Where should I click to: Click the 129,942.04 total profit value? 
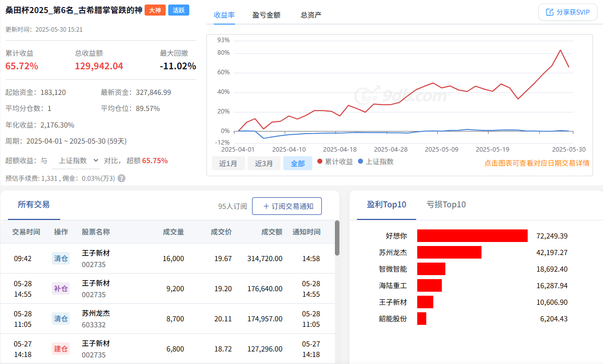pyautogui.click(x=99, y=66)
